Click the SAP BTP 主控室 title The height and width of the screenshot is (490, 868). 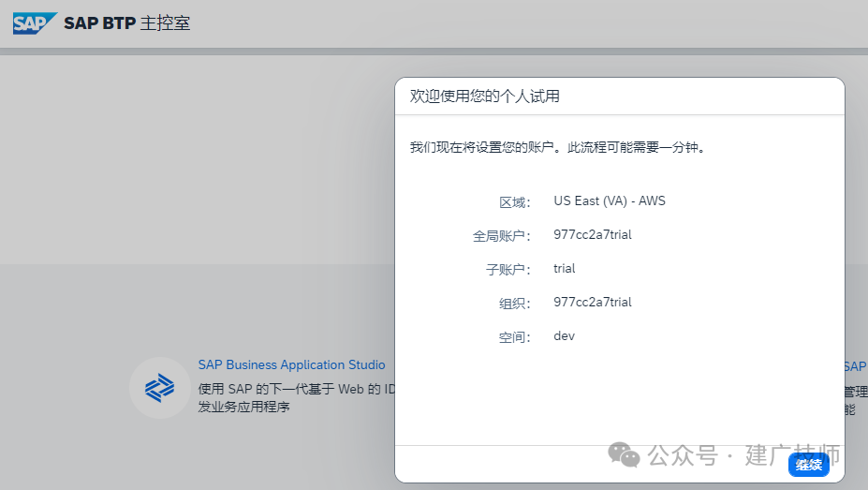point(126,23)
